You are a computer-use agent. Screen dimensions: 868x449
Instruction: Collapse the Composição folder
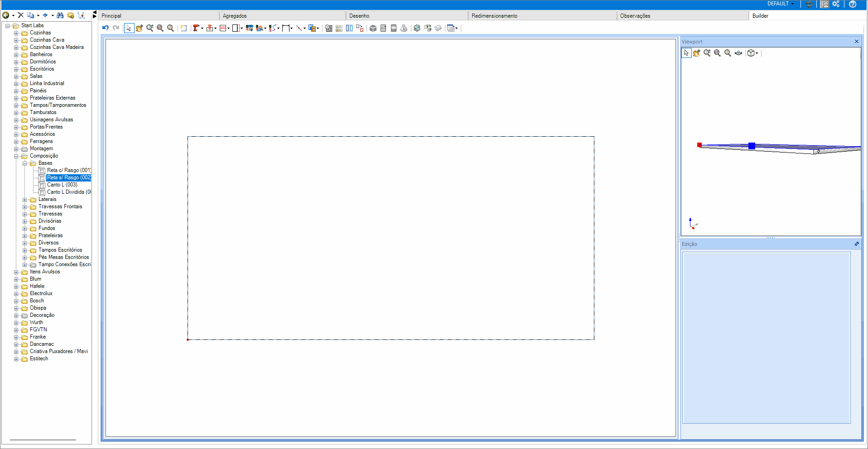click(x=16, y=156)
